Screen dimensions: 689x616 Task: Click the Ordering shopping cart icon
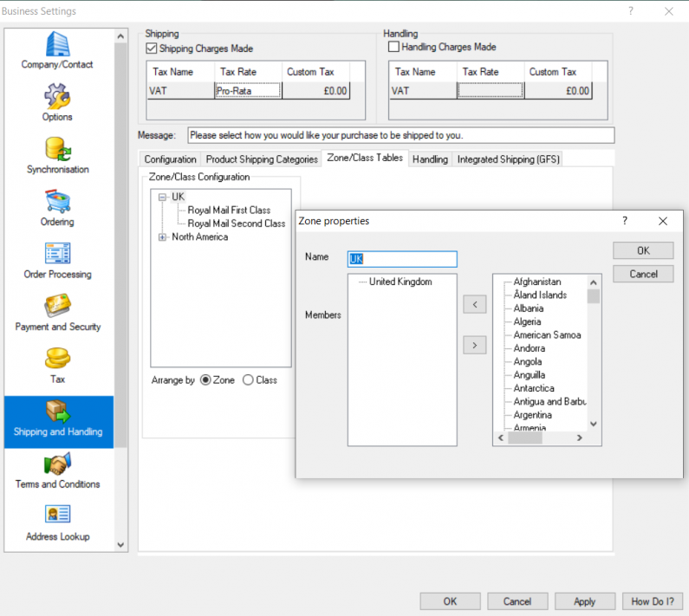[57, 201]
